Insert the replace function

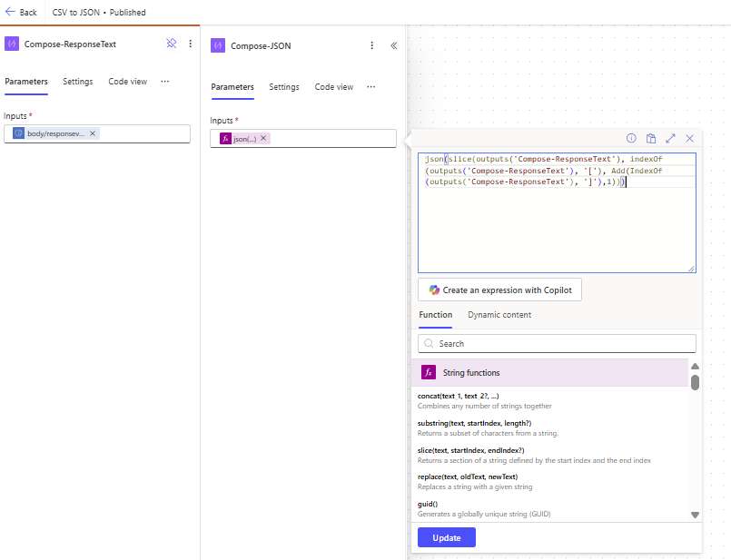coord(475,482)
